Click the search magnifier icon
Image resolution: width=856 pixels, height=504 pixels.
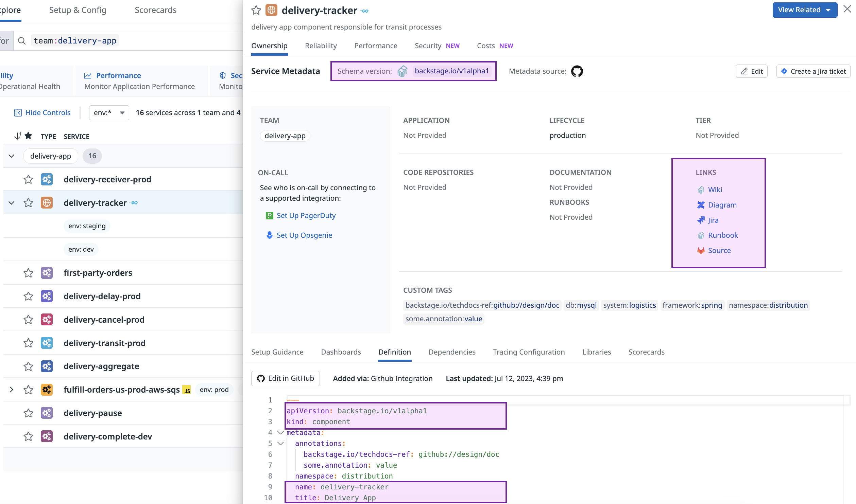tap(22, 41)
